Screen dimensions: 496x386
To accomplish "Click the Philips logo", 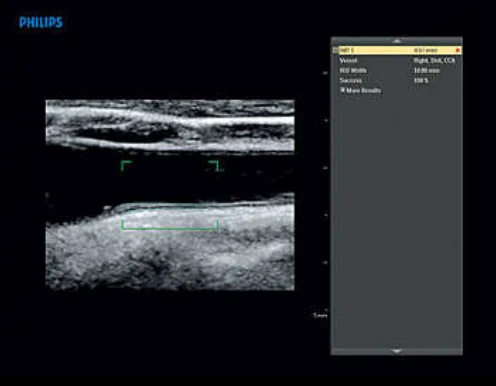I will pyautogui.click(x=41, y=22).
